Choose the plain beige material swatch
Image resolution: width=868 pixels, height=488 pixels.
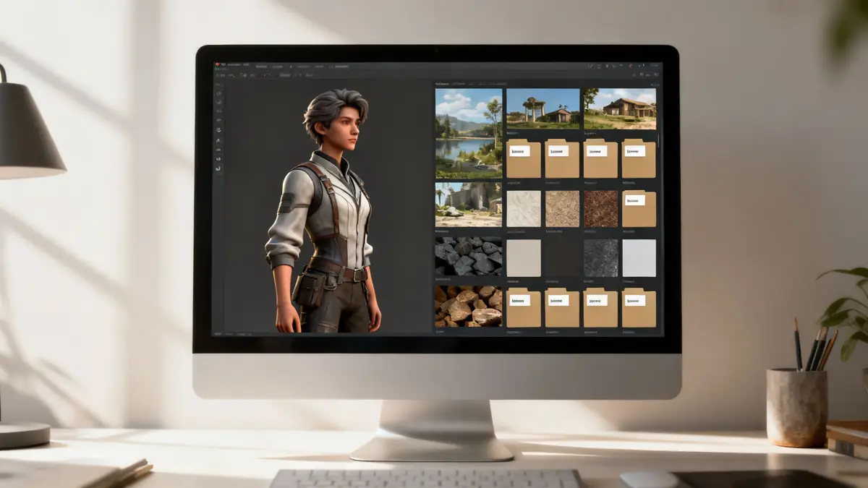point(524,258)
